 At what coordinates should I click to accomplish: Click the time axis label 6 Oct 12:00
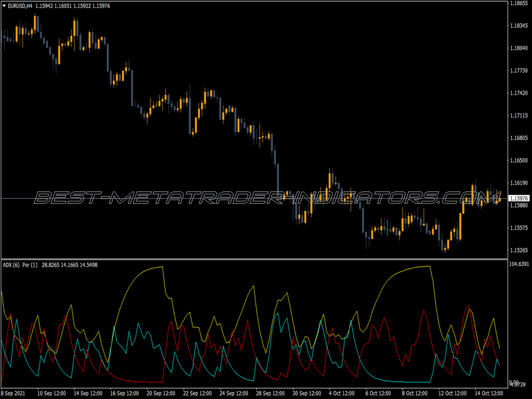378,394
